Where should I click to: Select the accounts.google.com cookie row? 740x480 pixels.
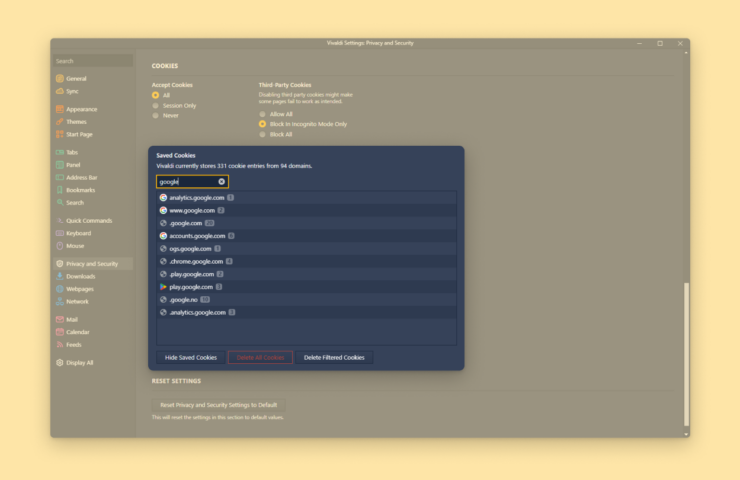point(306,236)
